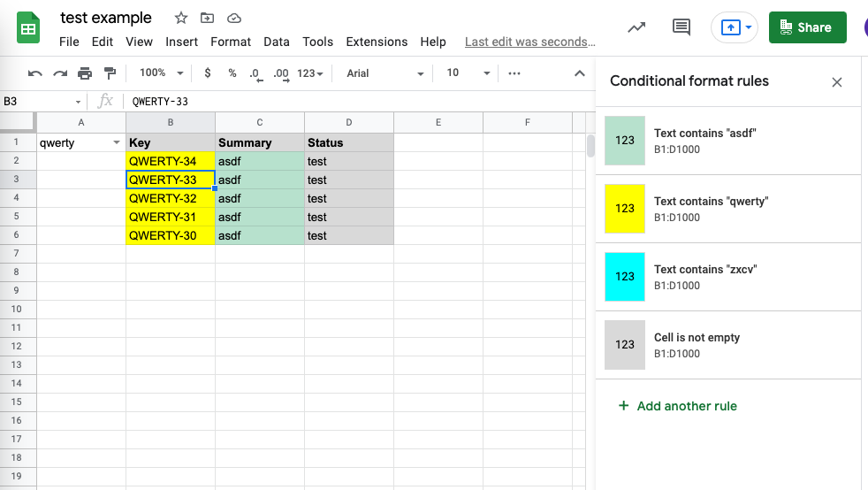Select column E header
The height and width of the screenshot is (490, 868).
point(438,122)
